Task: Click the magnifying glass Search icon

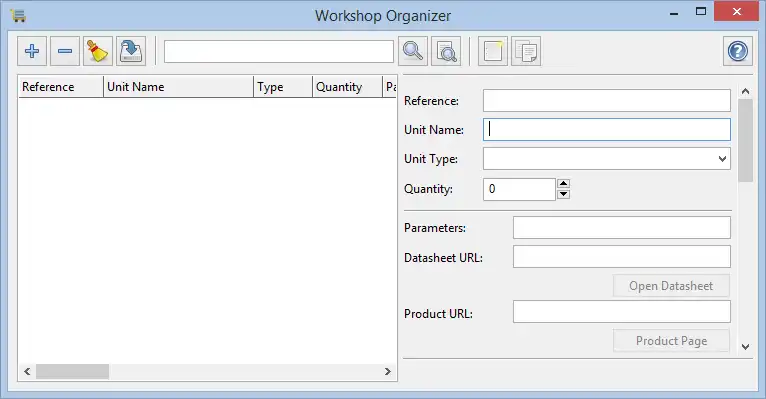Action: (413, 51)
